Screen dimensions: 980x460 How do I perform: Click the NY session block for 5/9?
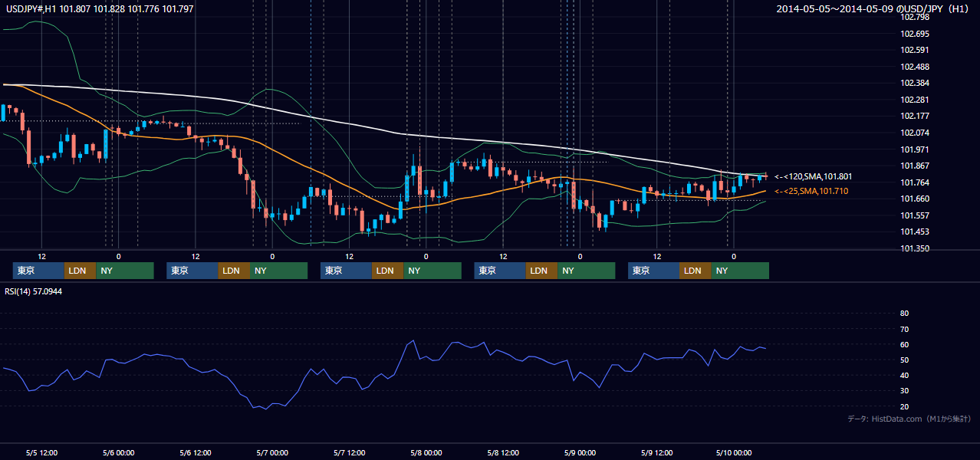(740, 271)
